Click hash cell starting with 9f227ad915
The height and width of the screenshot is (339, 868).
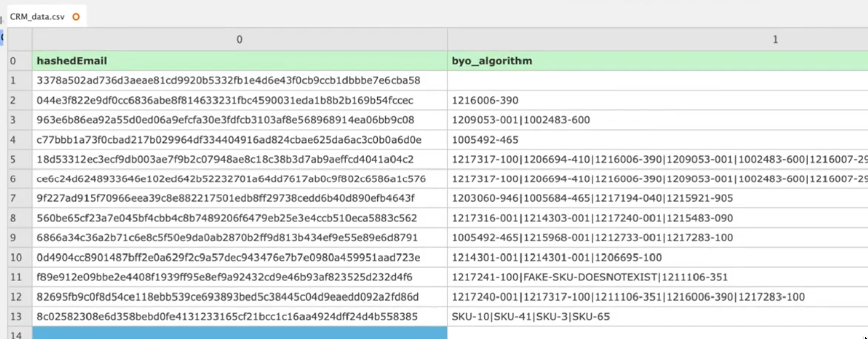click(240, 198)
